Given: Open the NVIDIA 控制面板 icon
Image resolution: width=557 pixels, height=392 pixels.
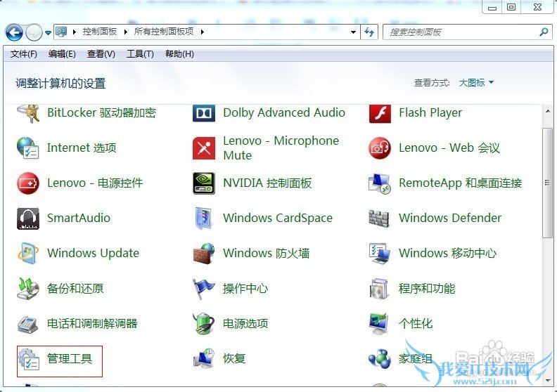Looking at the screenshot, I should (x=204, y=183).
